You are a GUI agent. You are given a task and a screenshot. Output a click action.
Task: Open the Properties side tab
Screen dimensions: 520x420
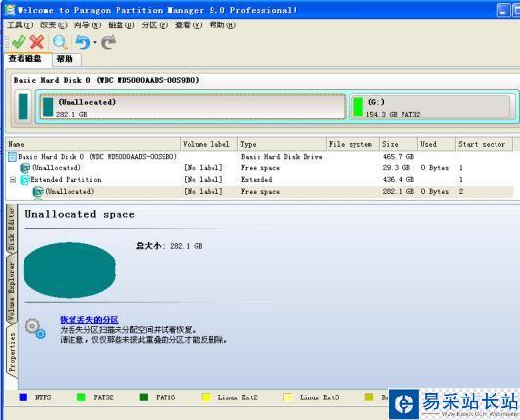12,352
